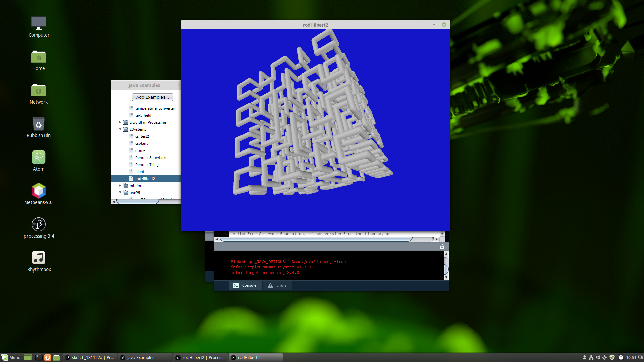Expand the minim folder
Image resolution: width=644 pixels, height=362 pixels.
(120, 185)
